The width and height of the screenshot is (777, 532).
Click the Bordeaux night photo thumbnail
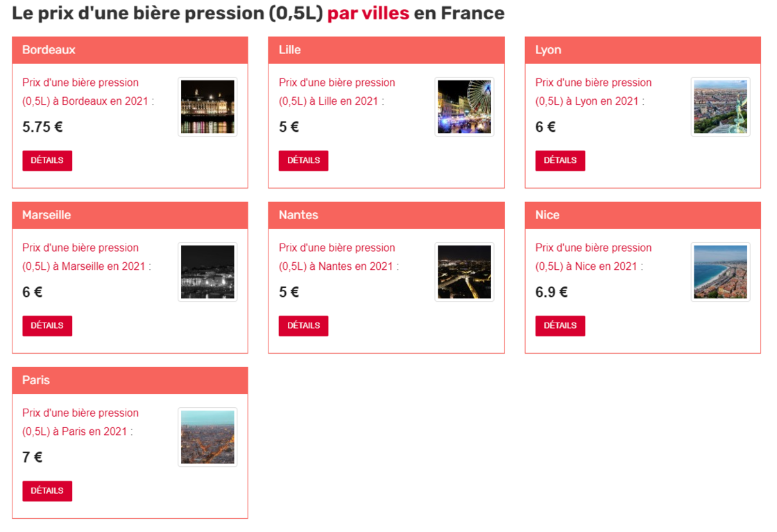pyautogui.click(x=207, y=107)
